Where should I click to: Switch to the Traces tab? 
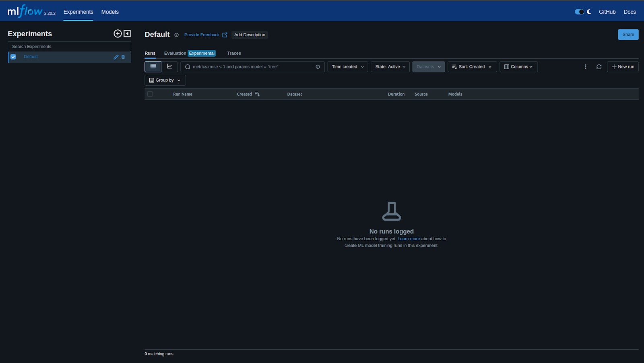pos(234,53)
